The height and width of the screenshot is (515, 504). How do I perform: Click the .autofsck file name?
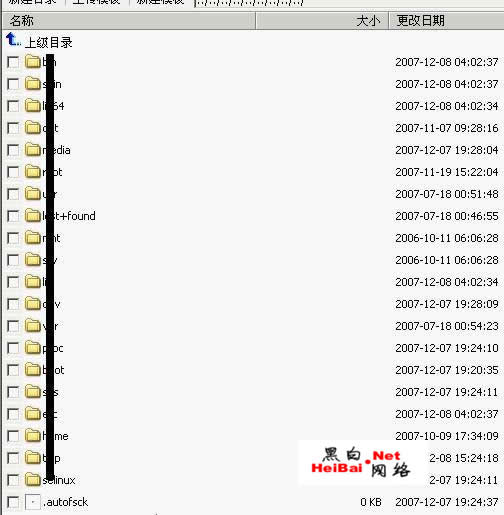tap(65, 502)
